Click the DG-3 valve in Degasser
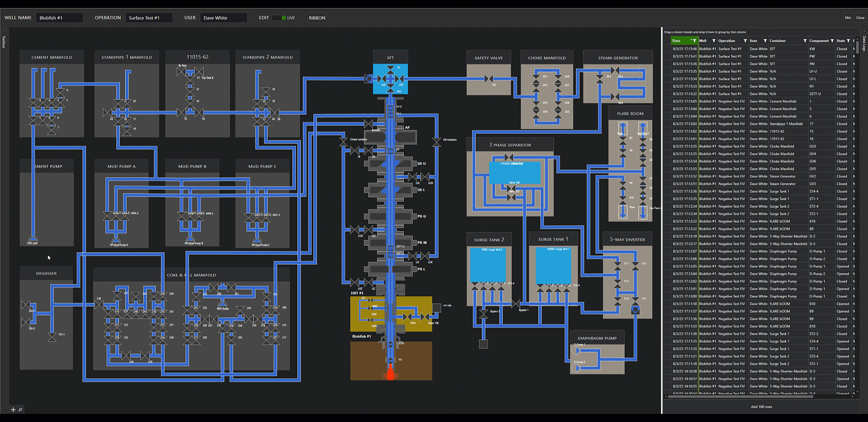 (52, 338)
